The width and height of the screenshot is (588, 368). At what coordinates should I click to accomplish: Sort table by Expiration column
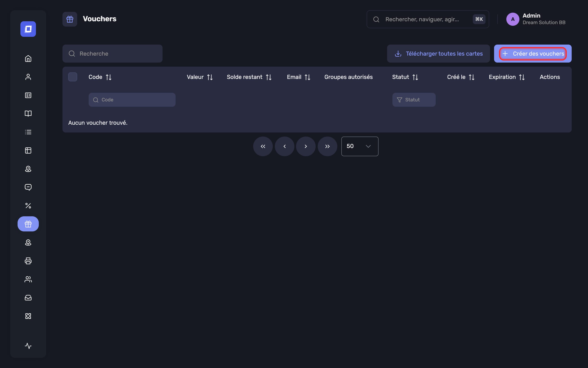(x=522, y=77)
